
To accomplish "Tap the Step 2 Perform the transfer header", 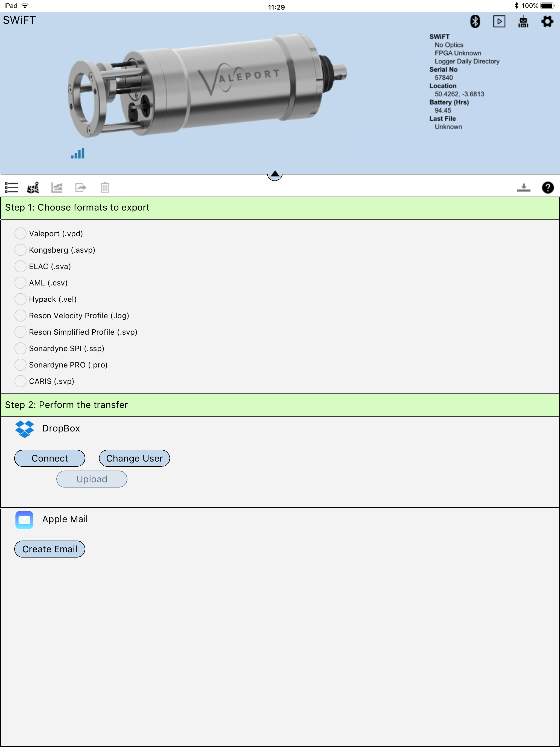I will coord(280,405).
